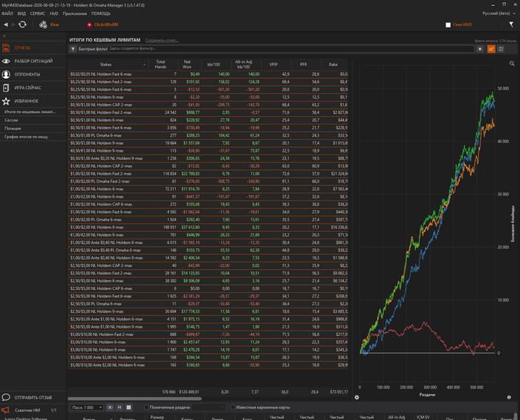Open the ОППОНЕНТЫ section in sidebar
This screenshot has width=520, height=420.
tap(27, 74)
